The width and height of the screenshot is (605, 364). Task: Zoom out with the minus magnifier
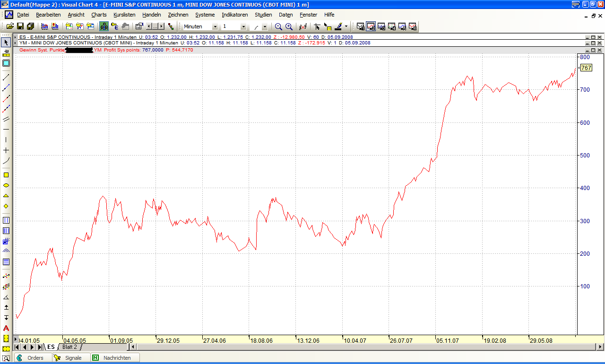point(278,26)
